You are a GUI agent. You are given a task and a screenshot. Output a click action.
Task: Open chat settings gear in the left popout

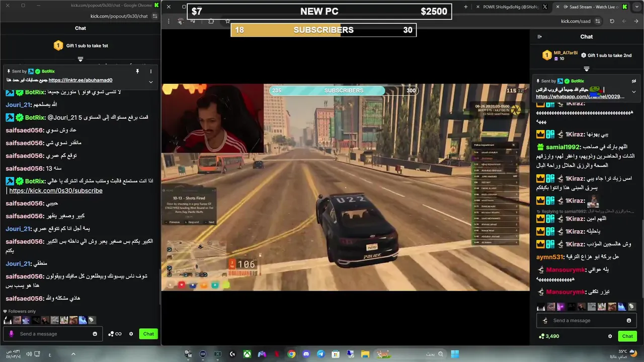(x=131, y=334)
